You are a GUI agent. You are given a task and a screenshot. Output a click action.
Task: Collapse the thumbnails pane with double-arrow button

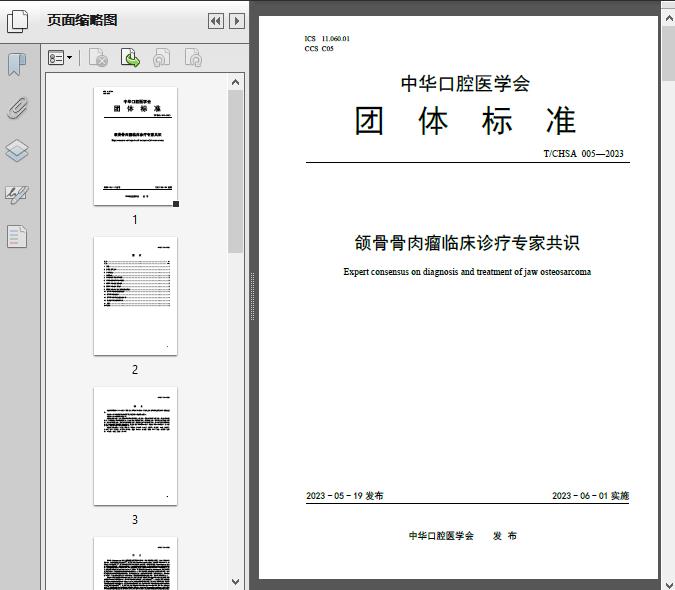click(216, 21)
